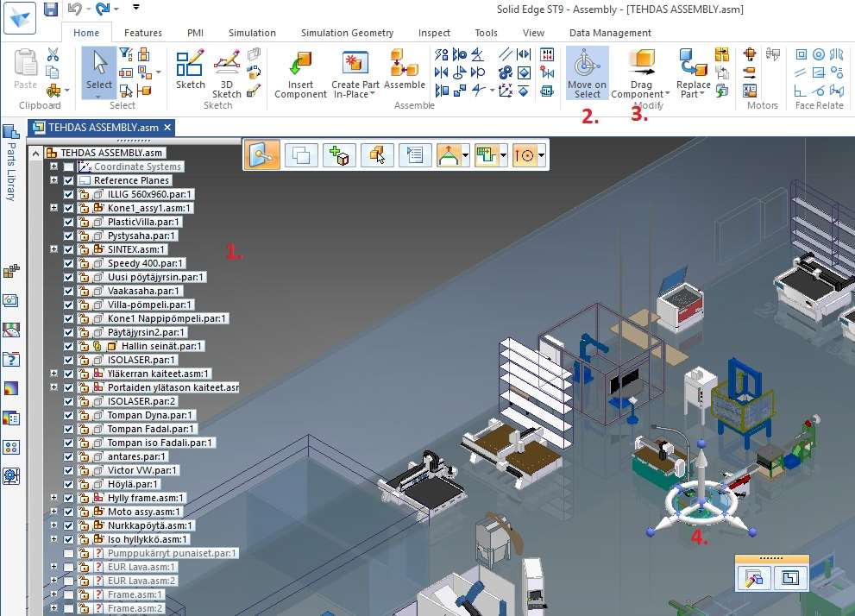
Task: Start the 3D Sketch command
Action: click(x=227, y=73)
